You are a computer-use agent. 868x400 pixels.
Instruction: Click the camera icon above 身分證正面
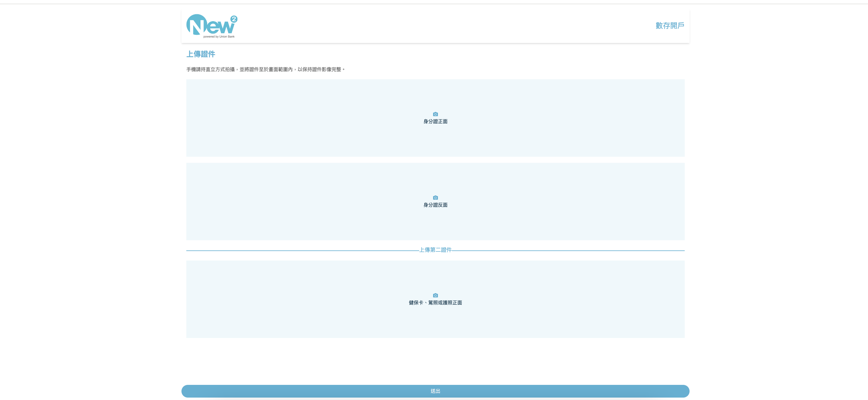click(x=435, y=114)
